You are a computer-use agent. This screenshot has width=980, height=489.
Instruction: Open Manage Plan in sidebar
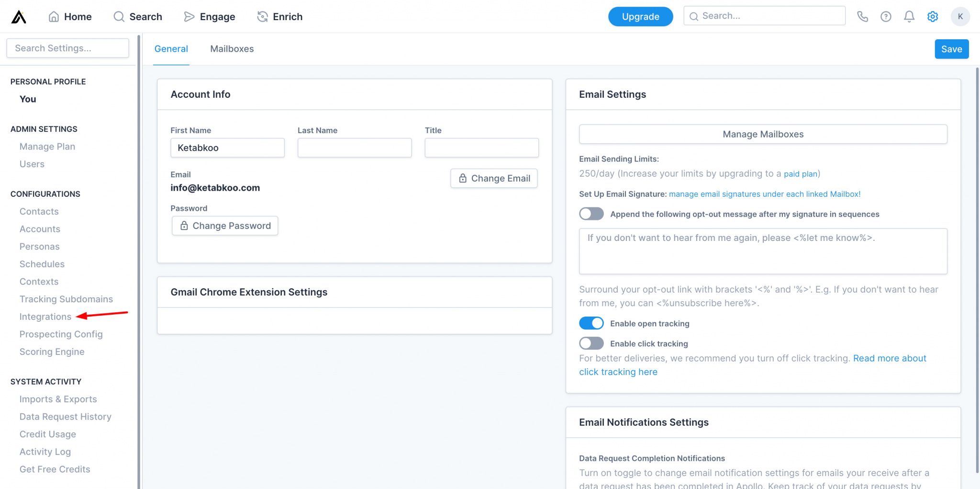47,147
